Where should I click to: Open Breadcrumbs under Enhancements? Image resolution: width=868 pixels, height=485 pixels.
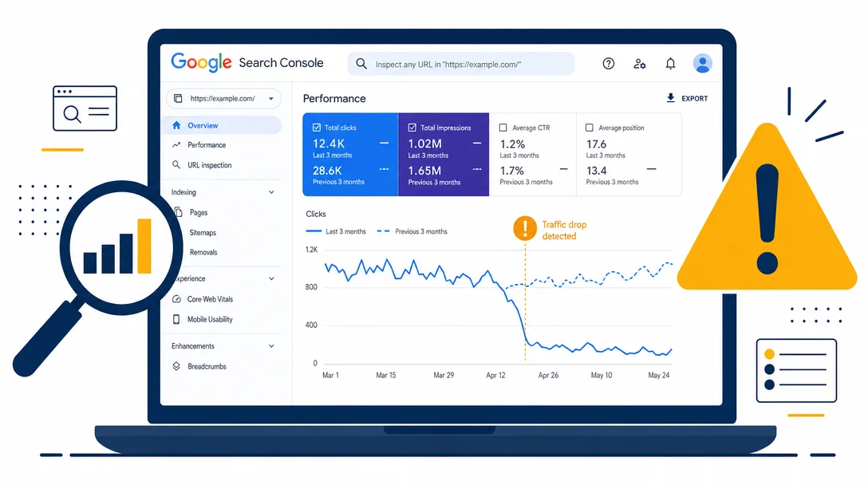(x=207, y=366)
